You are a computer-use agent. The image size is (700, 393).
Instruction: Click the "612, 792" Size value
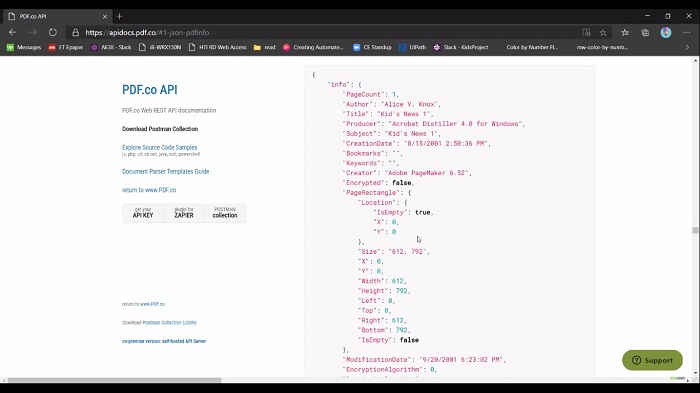(x=407, y=251)
